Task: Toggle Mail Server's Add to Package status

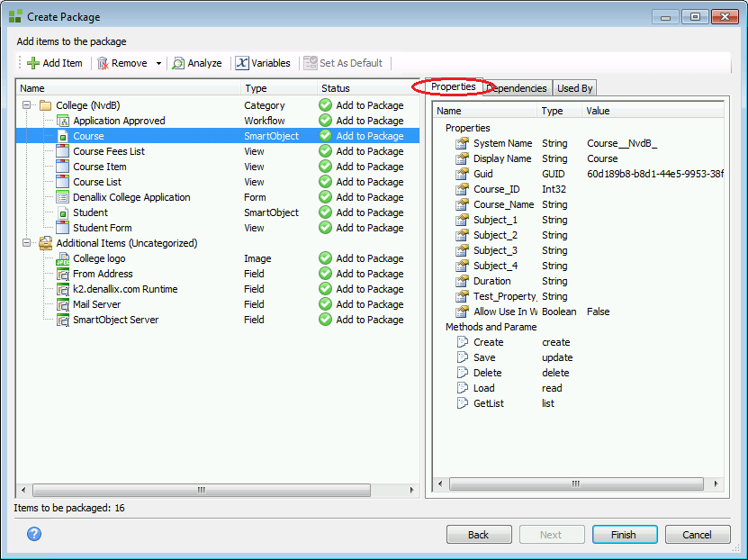Action: tap(324, 304)
